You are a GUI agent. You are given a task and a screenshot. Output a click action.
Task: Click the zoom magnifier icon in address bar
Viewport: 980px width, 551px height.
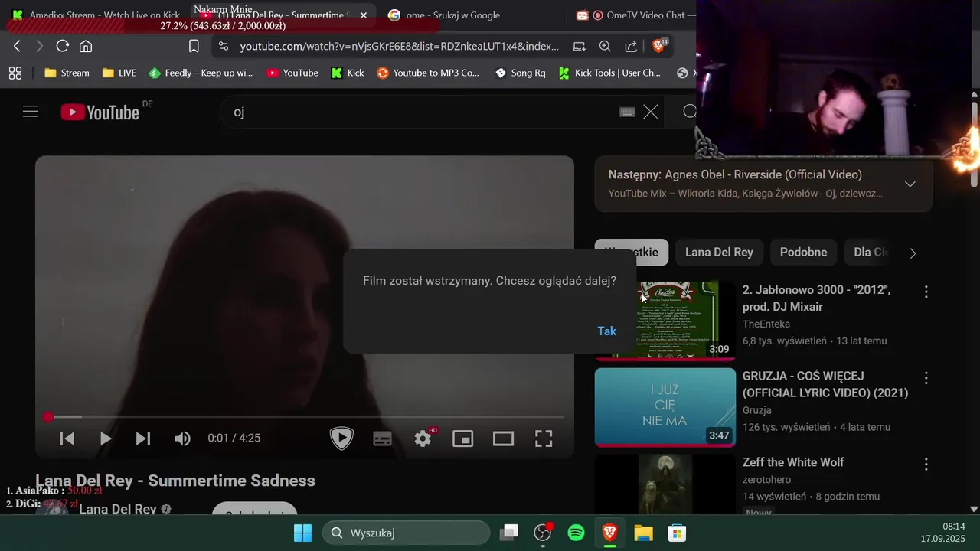coord(605,46)
